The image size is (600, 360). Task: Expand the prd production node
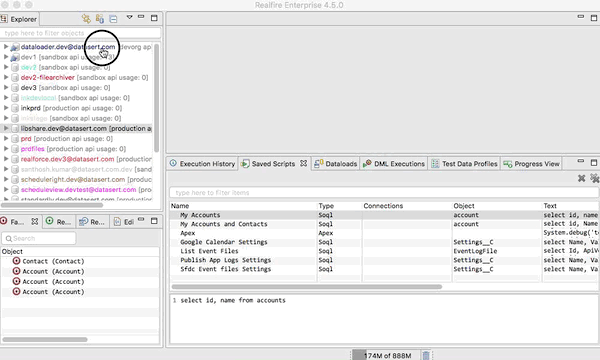click(6, 138)
